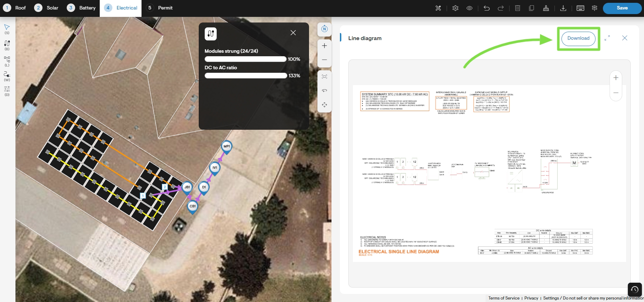
Task: Click the DC to AC ratio progress bar
Action: tap(246, 76)
